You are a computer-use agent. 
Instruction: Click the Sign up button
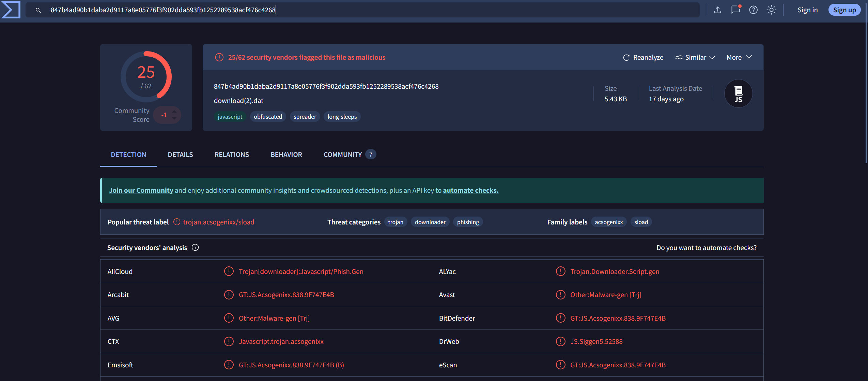pyautogui.click(x=844, y=10)
